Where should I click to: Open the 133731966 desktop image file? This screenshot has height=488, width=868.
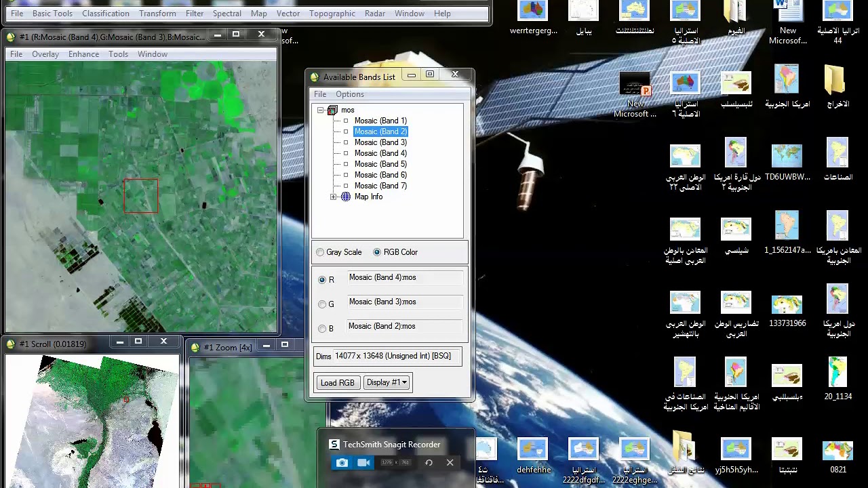click(x=787, y=305)
